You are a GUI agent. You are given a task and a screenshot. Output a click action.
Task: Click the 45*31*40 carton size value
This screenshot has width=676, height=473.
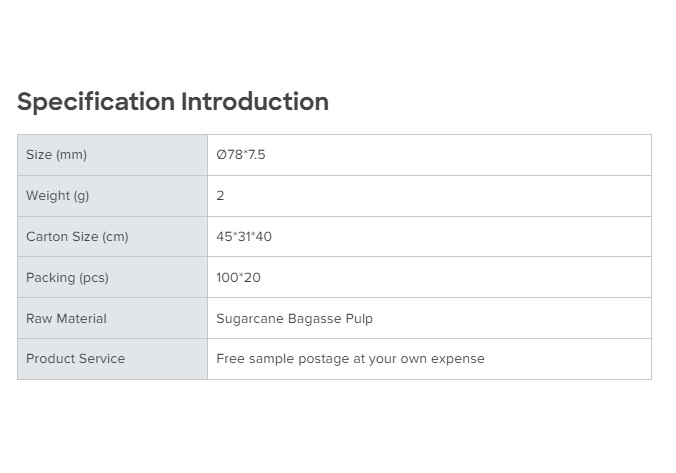coord(244,237)
